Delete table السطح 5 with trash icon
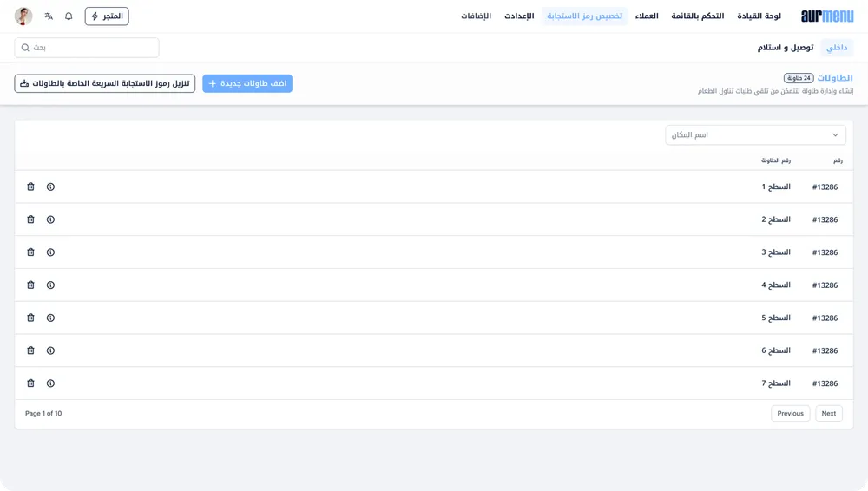The height and width of the screenshot is (491, 868). pyautogui.click(x=31, y=318)
